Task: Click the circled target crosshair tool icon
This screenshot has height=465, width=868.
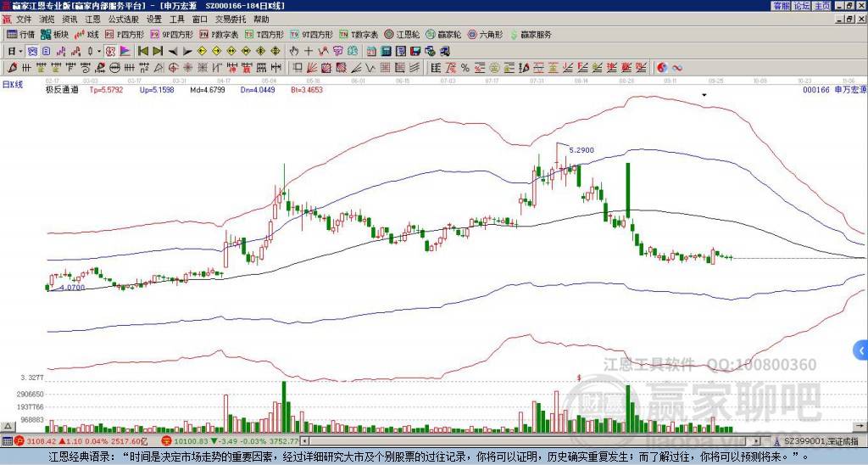Action: click(173, 68)
